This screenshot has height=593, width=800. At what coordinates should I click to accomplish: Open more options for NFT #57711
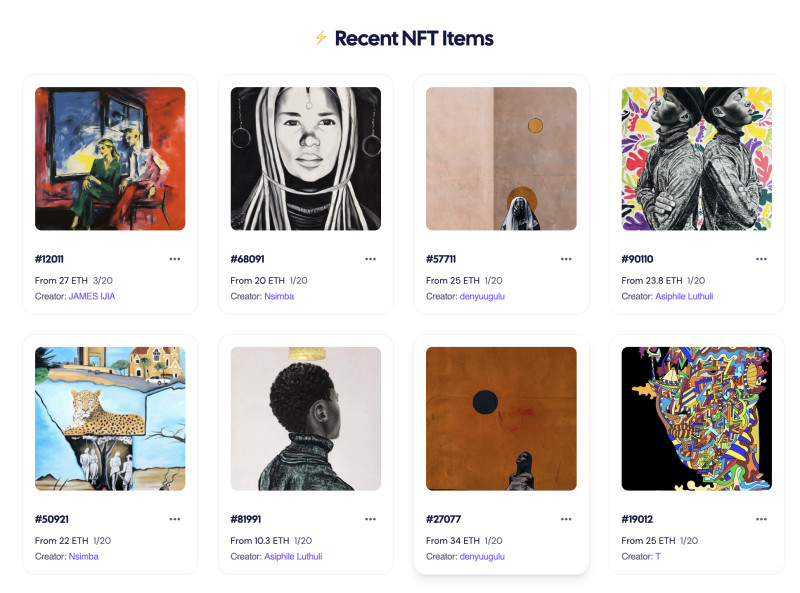coord(566,259)
